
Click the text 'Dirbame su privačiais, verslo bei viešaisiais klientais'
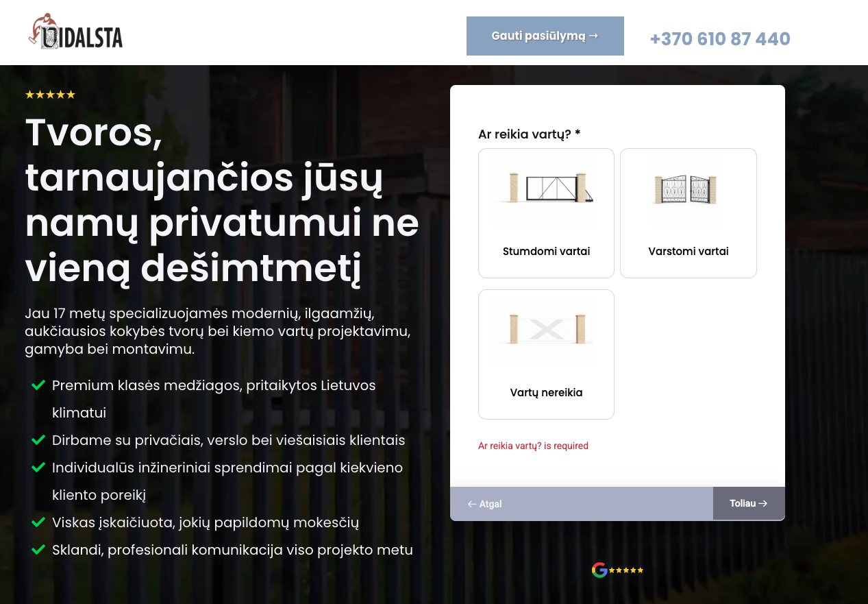[229, 440]
